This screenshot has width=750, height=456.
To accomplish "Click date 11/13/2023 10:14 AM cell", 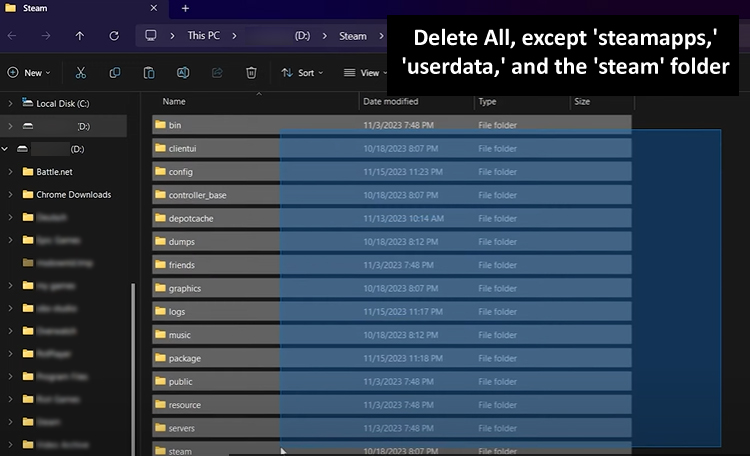I will click(403, 218).
